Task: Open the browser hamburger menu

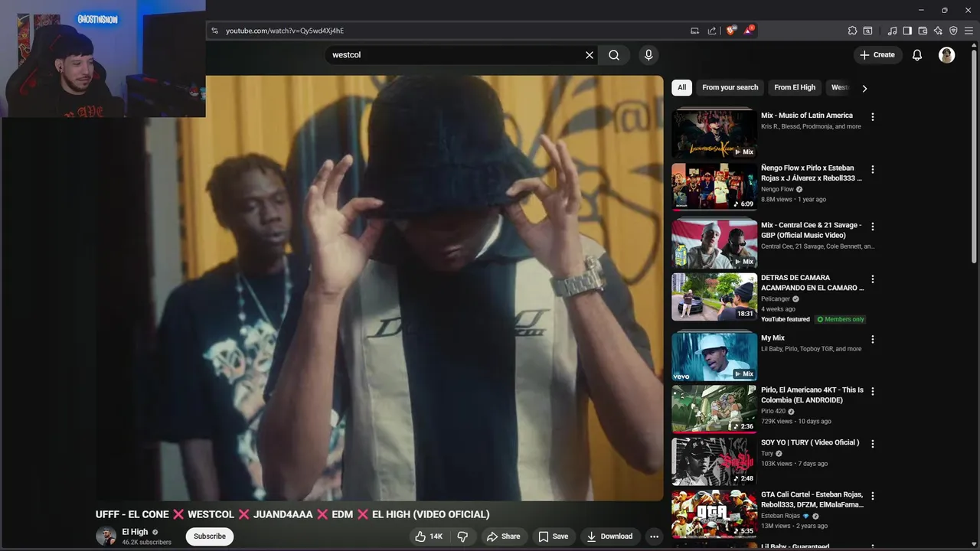Action: pos(969,31)
